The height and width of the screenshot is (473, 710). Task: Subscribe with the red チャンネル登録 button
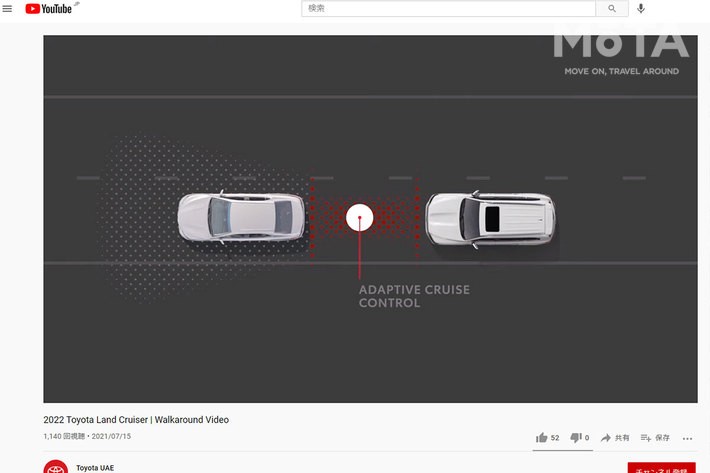[x=661, y=468]
